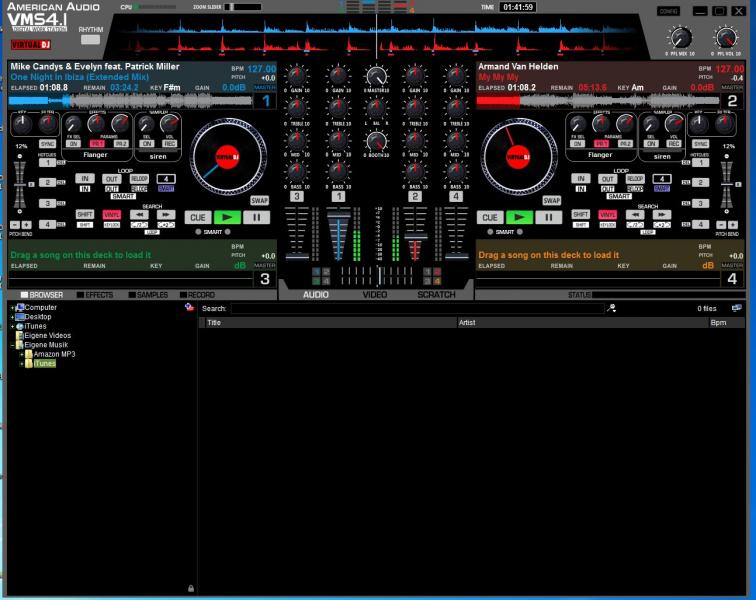
Task: Expand the Computer tree node
Action: point(12,308)
